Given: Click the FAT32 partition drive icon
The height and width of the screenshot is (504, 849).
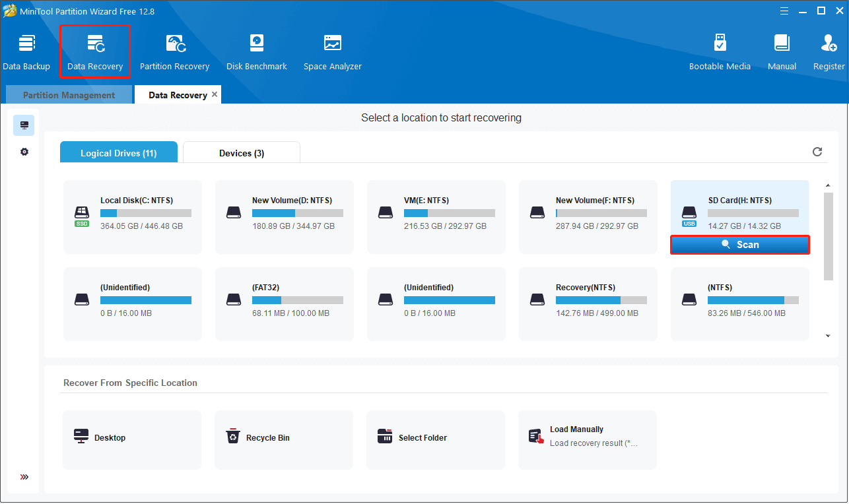Looking at the screenshot, I should [x=234, y=300].
